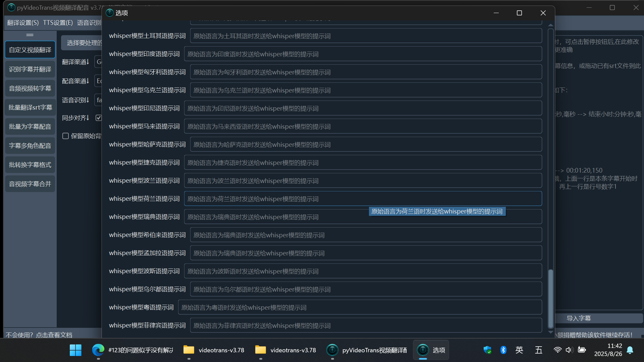Image resolution: width=644 pixels, height=362 pixels.
Task: Focus the whisper Turkish prompt field
Action: [366, 36]
